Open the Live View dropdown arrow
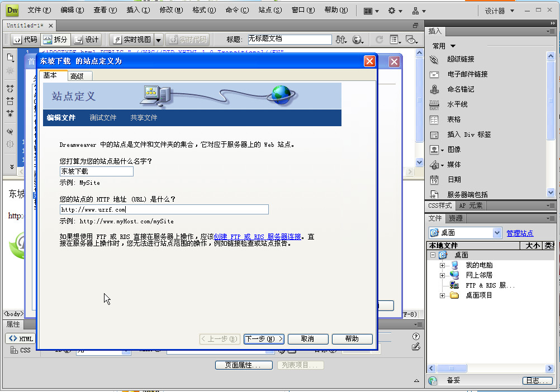 pos(159,39)
